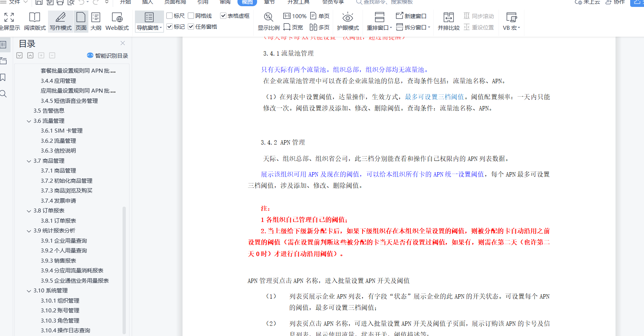Open the search icon in left sidebar
Viewport: 644px width, 336px height.
3,94
